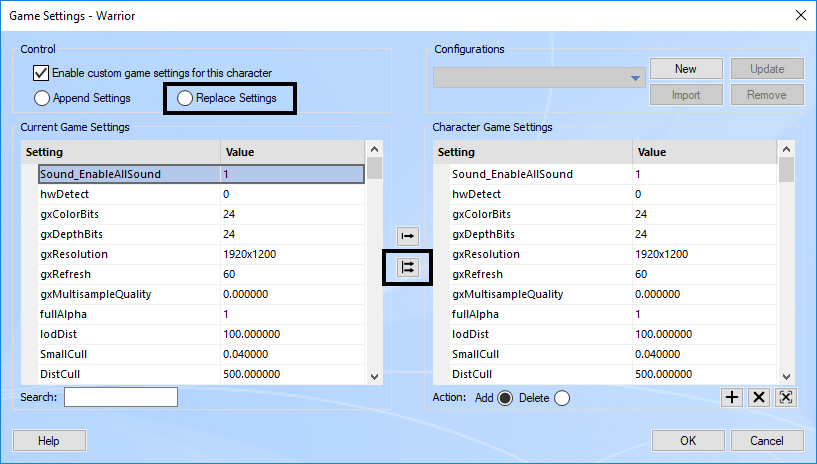Select the Delete action radio button

[562, 398]
